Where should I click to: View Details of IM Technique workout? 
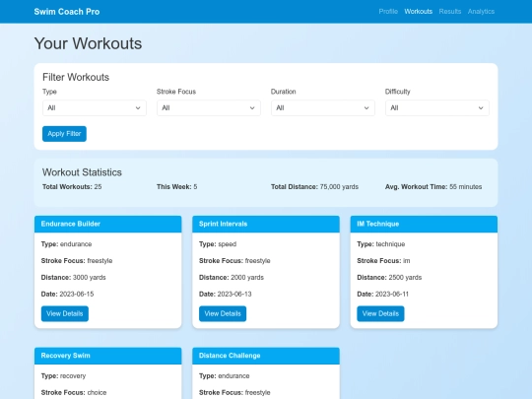coord(380,313)
